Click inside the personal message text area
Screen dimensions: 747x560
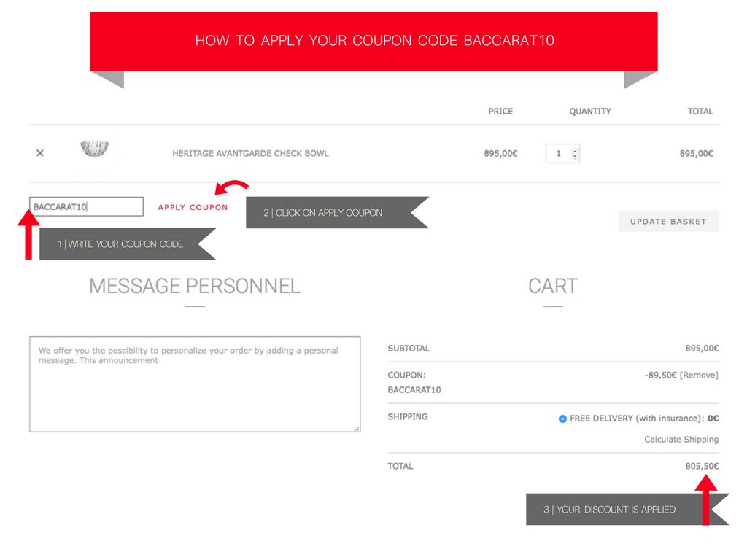195,384
